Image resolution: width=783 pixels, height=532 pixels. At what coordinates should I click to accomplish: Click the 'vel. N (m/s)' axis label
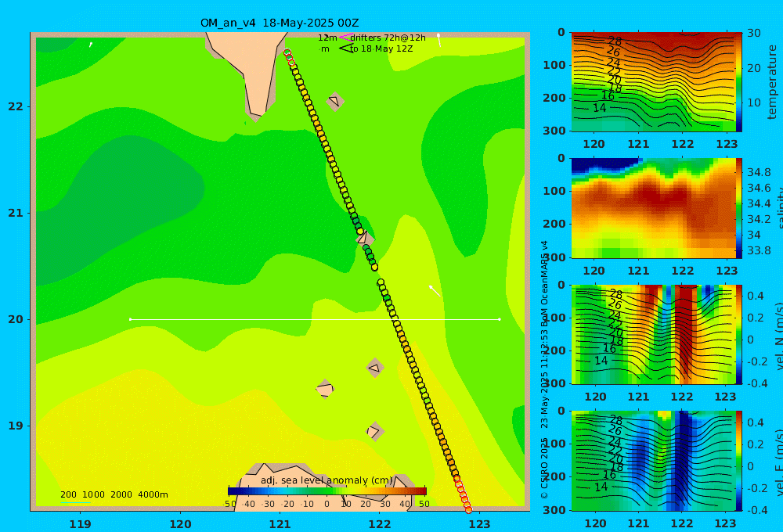[x=778, y=336]
